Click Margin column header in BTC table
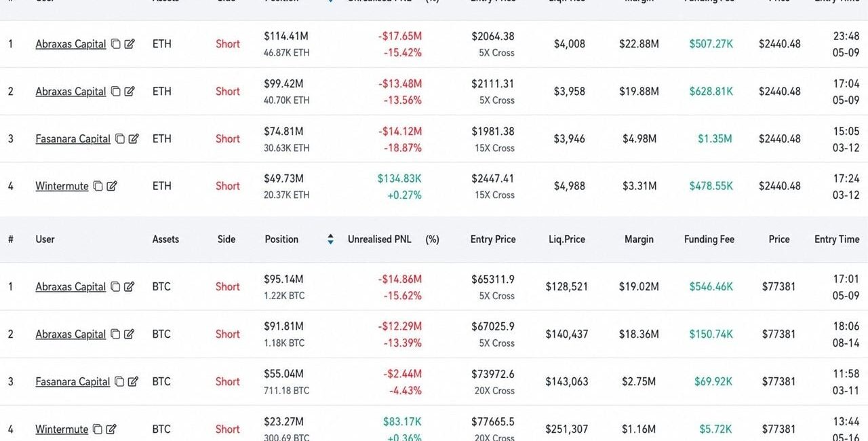The image size is (868, 441). 639,239
